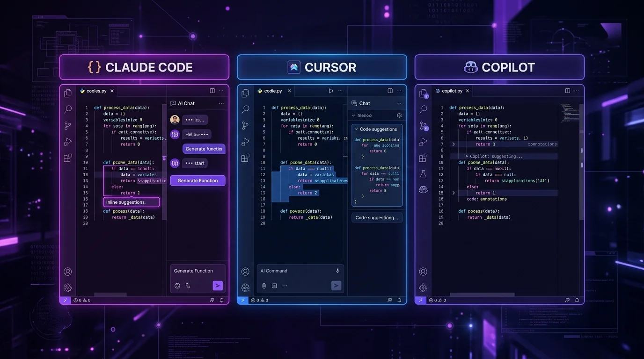Viewport: 644px width, 359px height.
Task: Click the Inline suggestions popup
Action: pos(132,202)
